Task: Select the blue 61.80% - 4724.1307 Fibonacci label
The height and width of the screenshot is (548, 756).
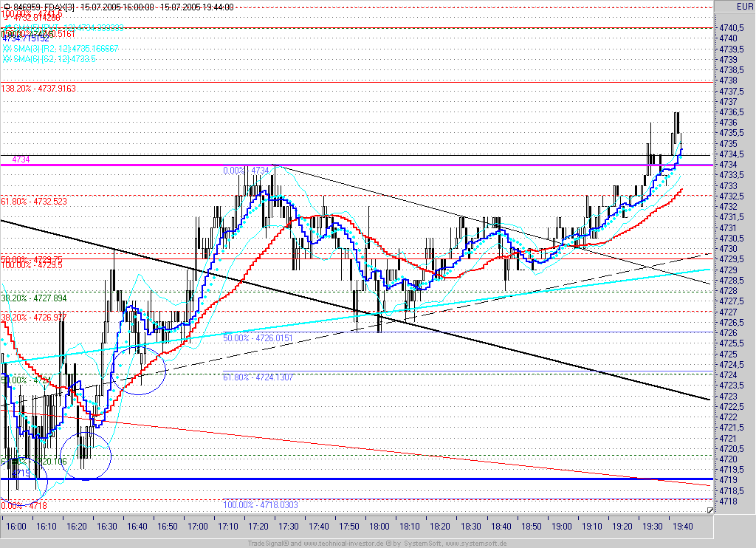Action: 258,377
